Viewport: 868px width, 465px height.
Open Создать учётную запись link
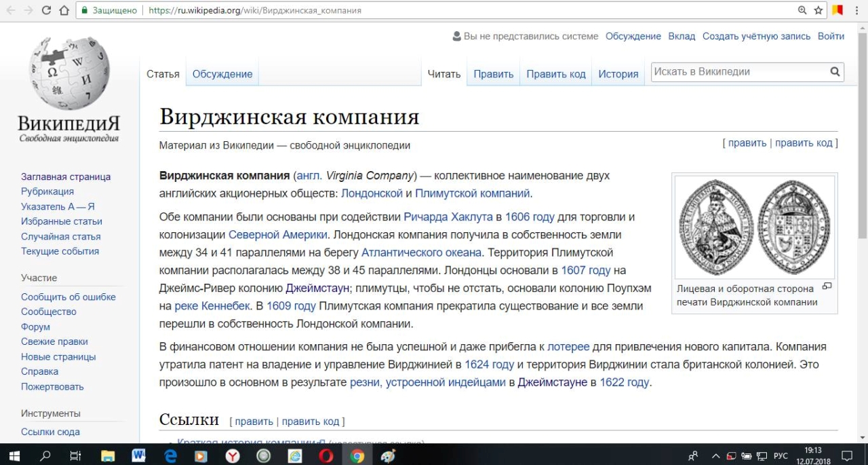[x=756, y=36]
